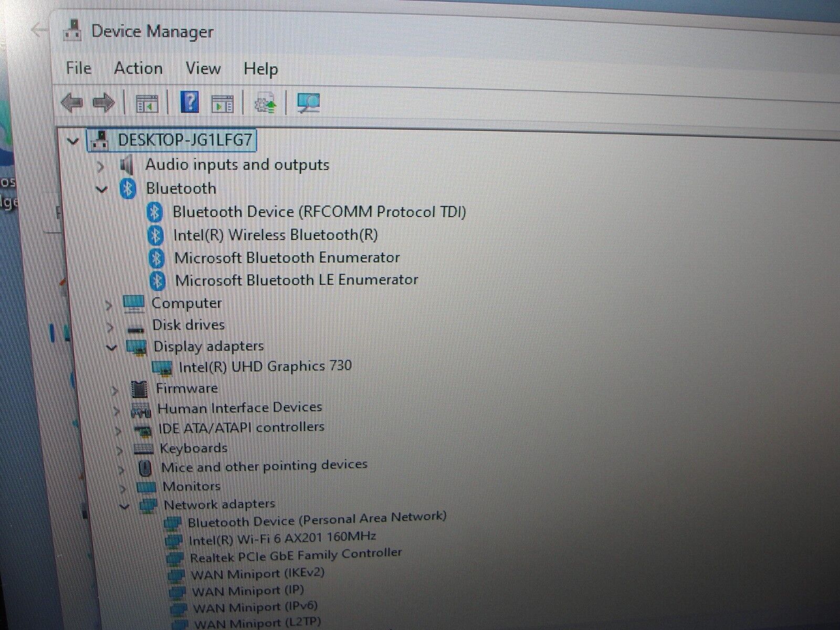This screenshot has height=630, width=840.
Task: Collapse the Display adapters chevron
Action: [111, 347]
